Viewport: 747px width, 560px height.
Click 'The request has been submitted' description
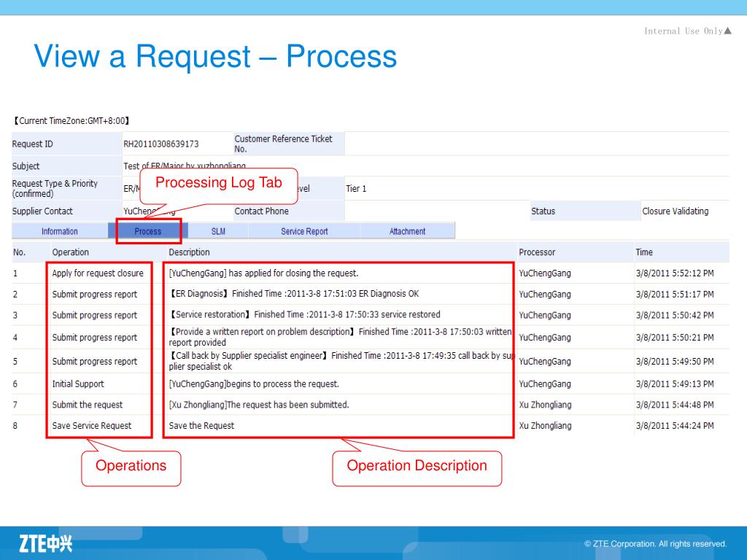259,405
